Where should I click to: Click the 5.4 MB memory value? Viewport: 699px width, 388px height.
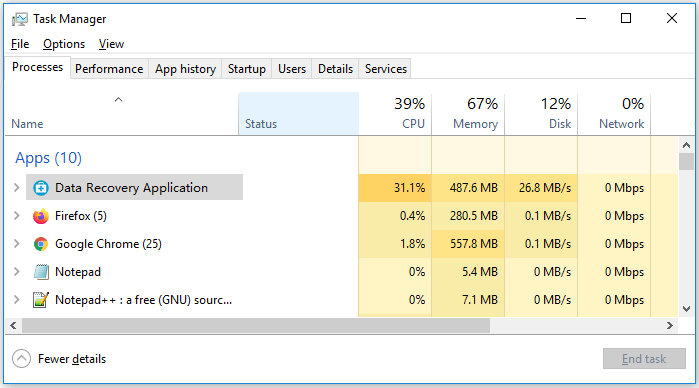[480, 272]
